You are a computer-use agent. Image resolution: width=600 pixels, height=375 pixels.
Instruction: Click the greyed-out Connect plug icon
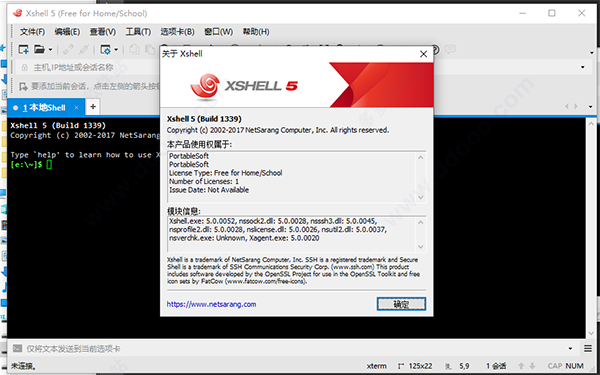(68, 49)
